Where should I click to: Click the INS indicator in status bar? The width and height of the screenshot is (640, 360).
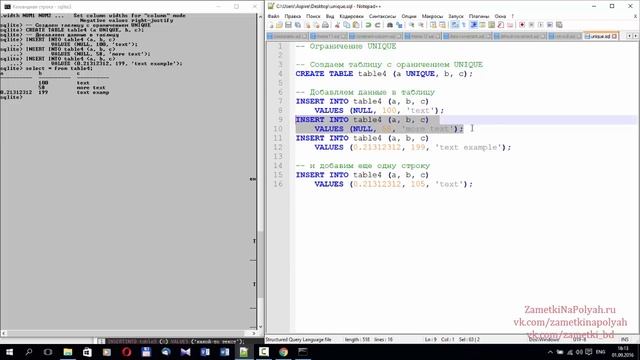(624, 340)
